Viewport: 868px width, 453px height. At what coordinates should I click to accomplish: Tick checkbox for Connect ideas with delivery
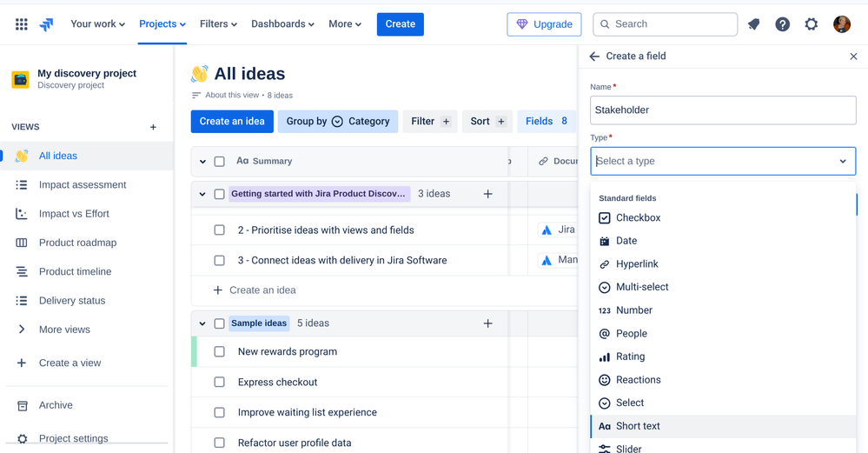pyautogui.click(x=220, y=260)
